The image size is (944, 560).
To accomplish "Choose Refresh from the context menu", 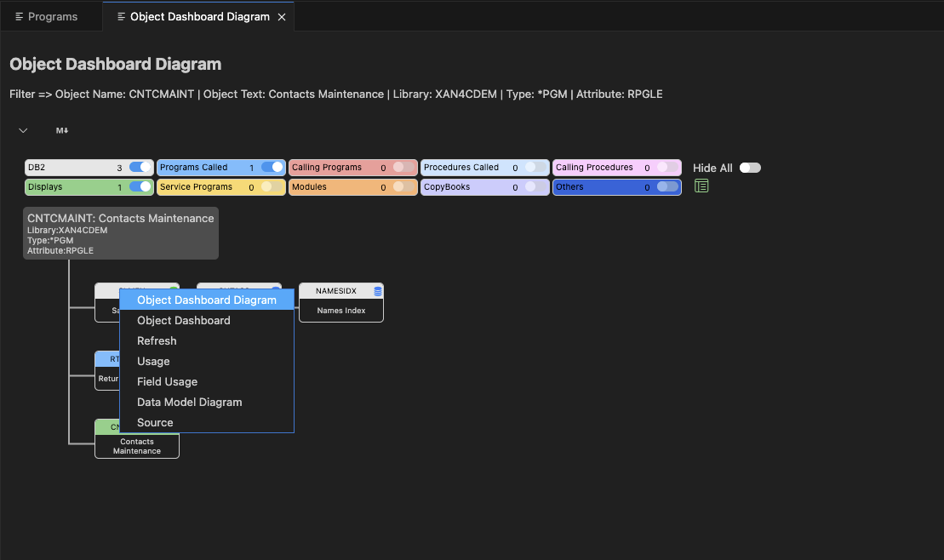I will tap(157, 340).
